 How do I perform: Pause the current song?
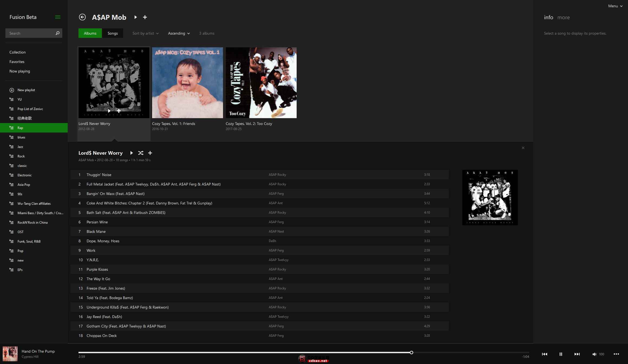point(561,354)
